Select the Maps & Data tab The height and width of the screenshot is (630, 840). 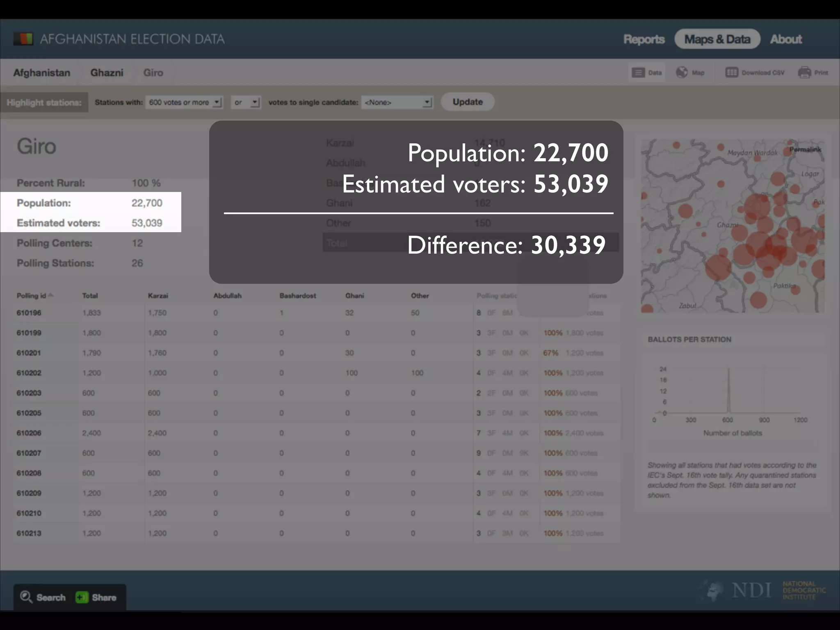pyautogui.click(x=717, y=39)
